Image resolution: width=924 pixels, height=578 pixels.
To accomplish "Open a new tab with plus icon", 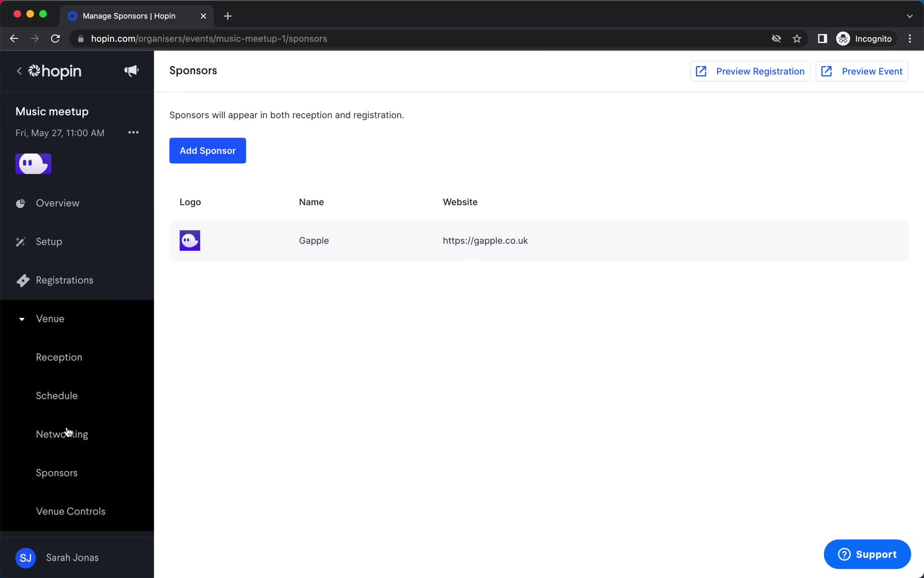I will pos(228,16).
